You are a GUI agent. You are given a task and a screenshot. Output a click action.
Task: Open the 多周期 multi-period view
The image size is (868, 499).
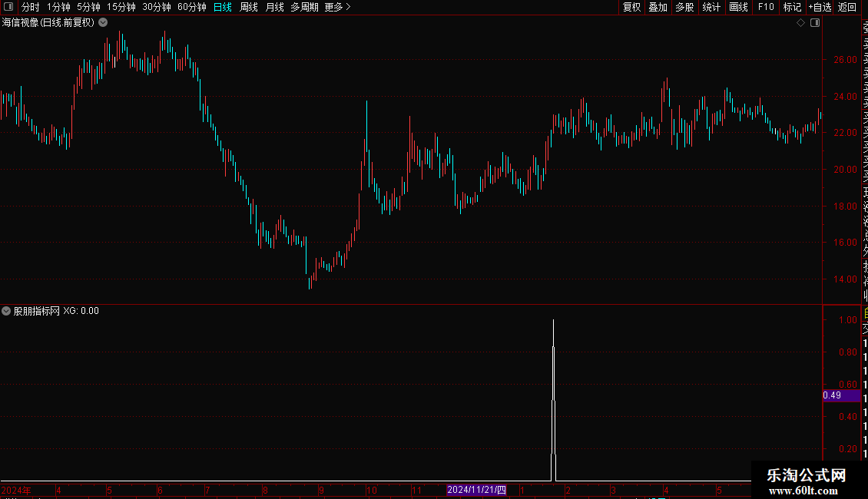click(304, 7)
